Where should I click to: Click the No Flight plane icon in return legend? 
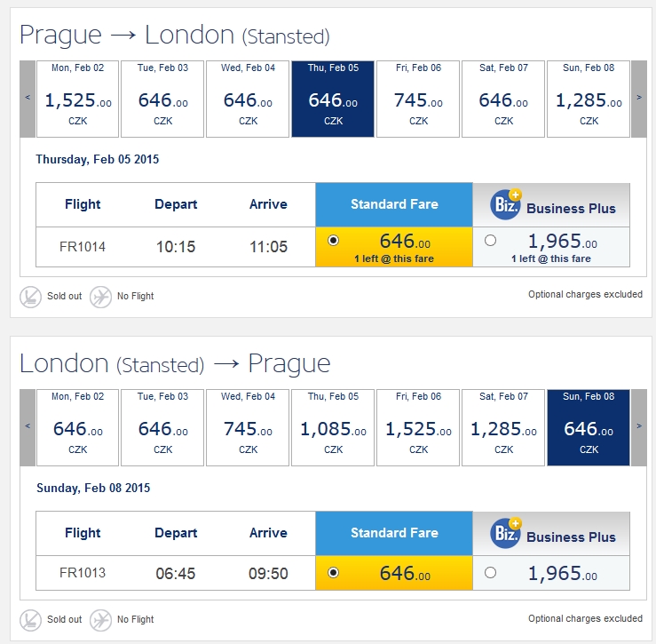pos(100,620)
